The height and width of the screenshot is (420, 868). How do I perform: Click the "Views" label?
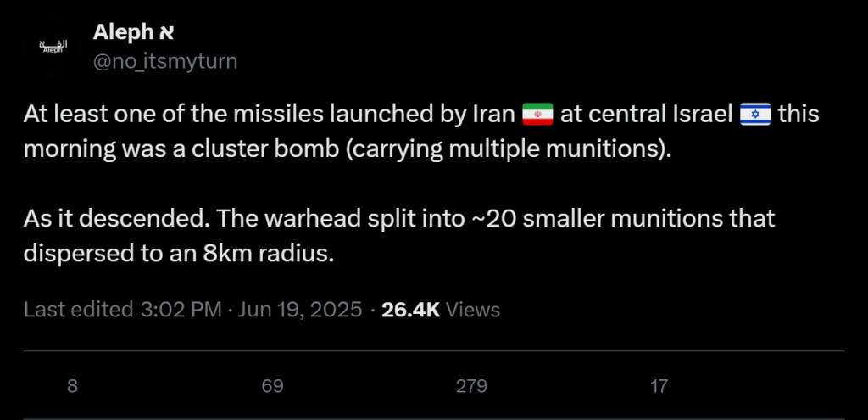tap(473, 310)
